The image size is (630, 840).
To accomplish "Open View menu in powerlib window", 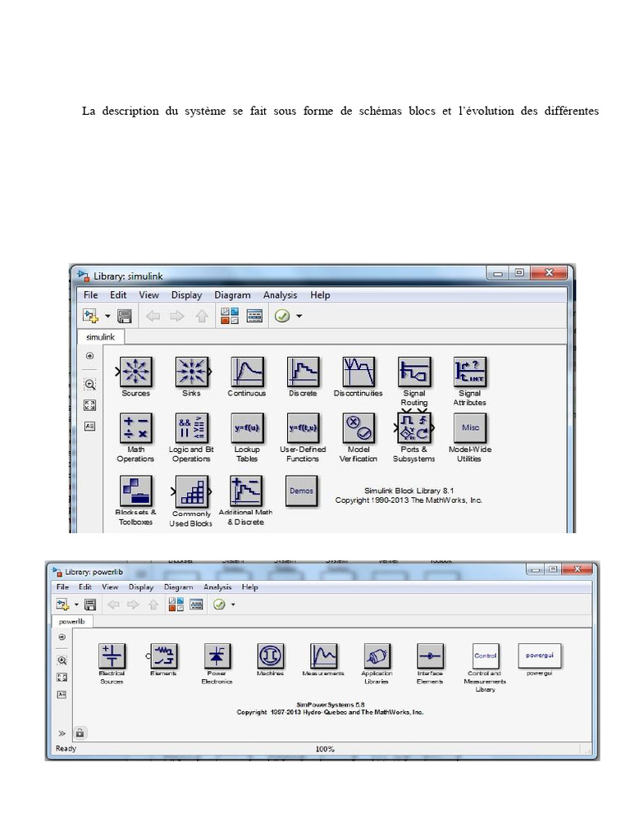I will click(110, 587).
